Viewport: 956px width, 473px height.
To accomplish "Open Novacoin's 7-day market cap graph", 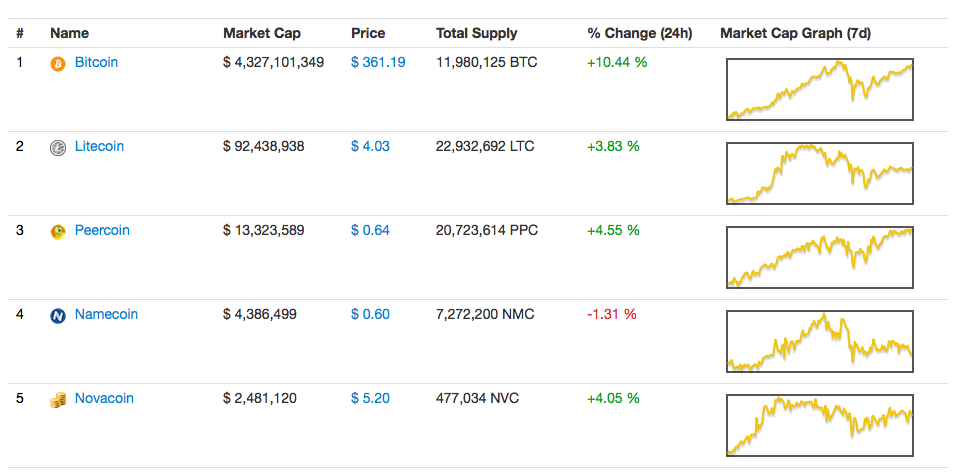I will [x=820, y=426].
